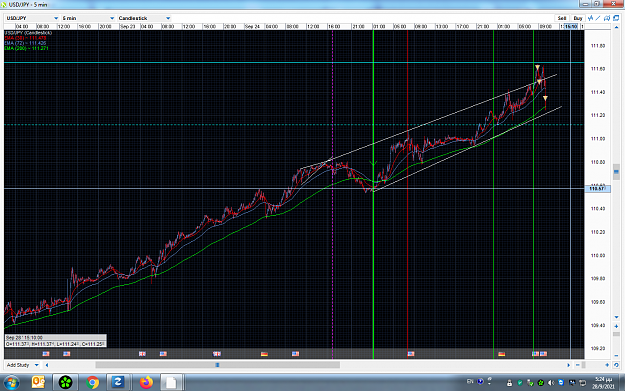Select the trend line drawing tool

coord(598,18)
